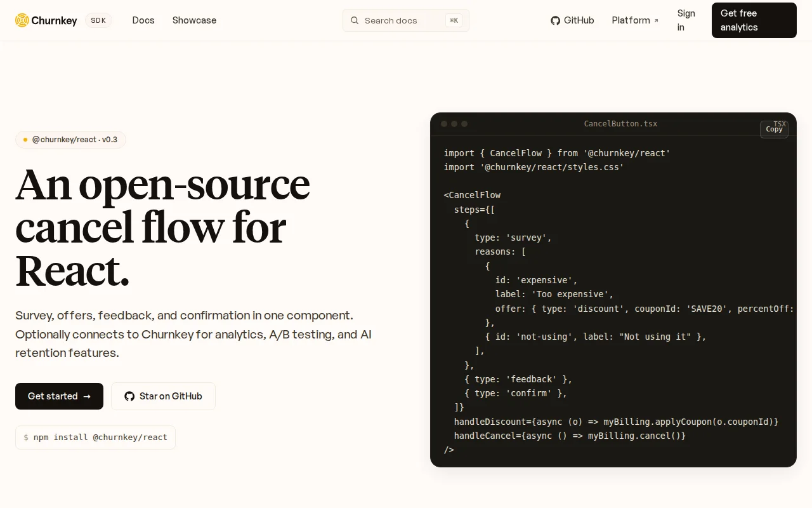Click the @churnkey/react v0.3 badge

[70, 140]
